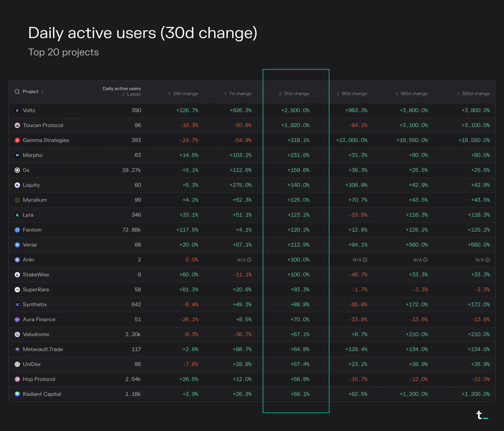This screenshot has width=504, height=431.
Task: Click Morpho's 30d change value +231.6%
Action: coord(298,155)
